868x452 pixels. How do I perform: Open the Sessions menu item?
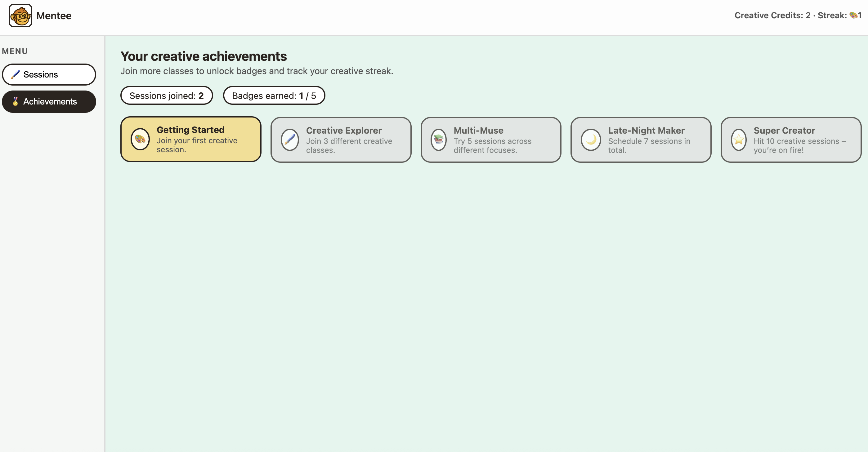point(49,74)
